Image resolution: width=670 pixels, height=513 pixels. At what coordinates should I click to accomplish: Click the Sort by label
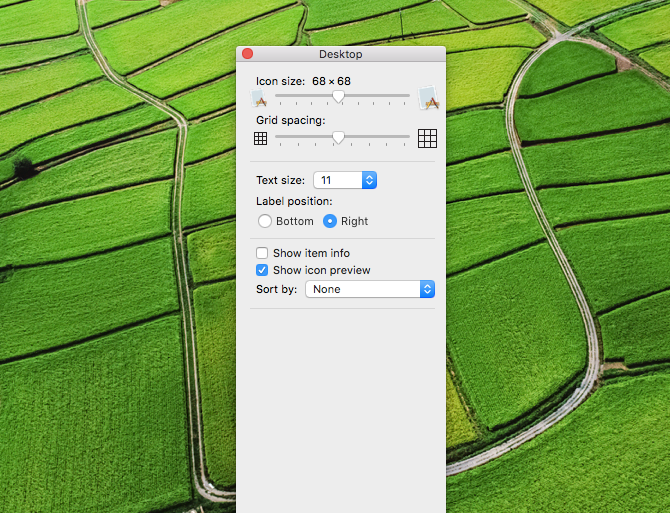(276, 289)
